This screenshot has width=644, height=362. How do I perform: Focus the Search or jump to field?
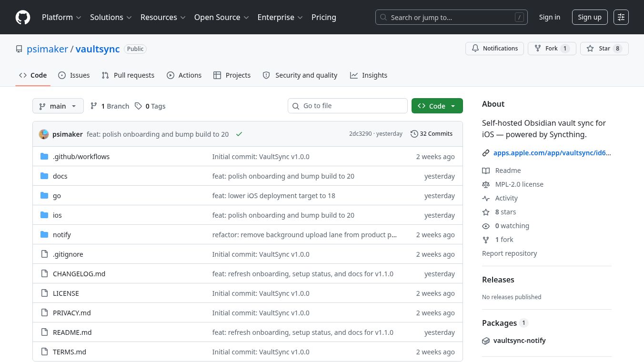(452, 17)
